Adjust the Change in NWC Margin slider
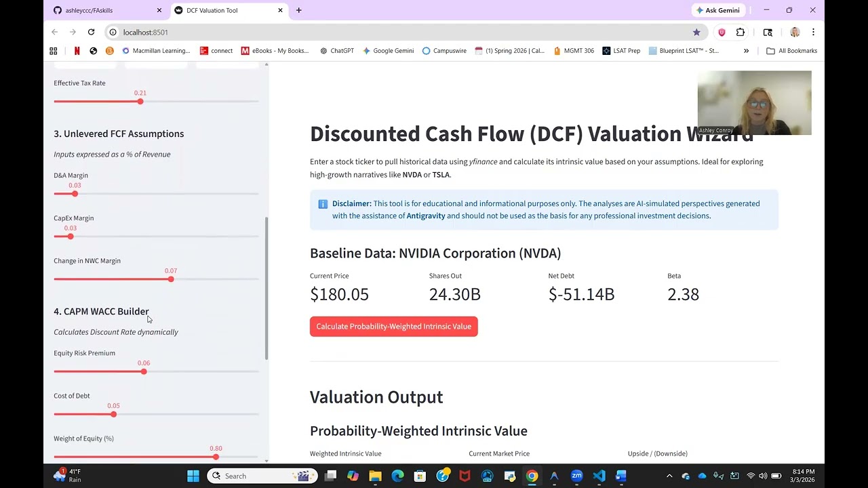Image resolution: width=868 pixels, height=488 pixels. pos(171,279)
